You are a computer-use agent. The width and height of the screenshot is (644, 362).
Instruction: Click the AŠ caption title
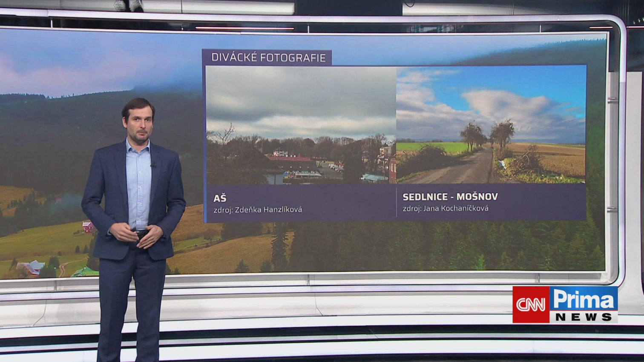[x=220, y=198]
